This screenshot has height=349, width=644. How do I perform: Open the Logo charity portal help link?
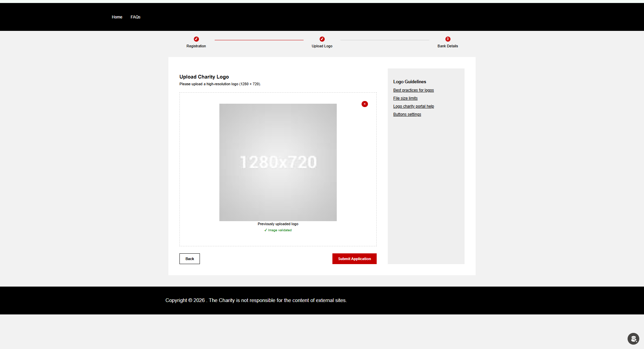[x=414, y=106]
